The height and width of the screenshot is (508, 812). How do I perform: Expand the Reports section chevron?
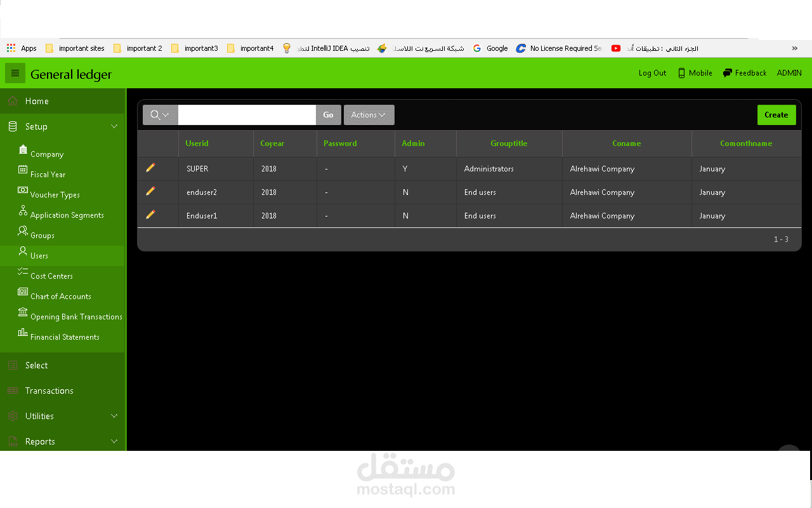pos(114,441)
